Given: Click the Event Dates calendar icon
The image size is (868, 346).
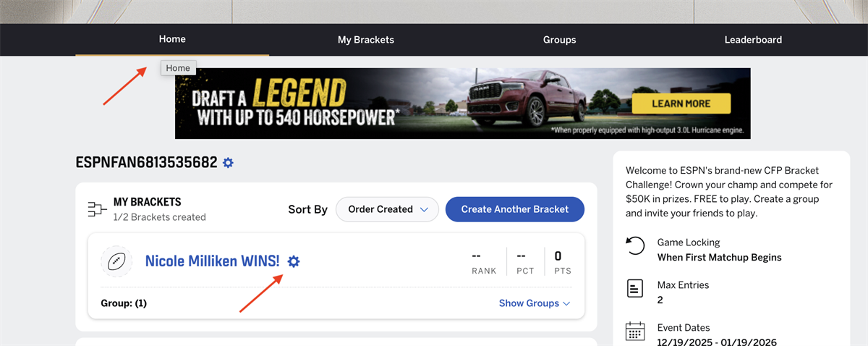Looking at the screenshot, I should [x=634, y=332].
